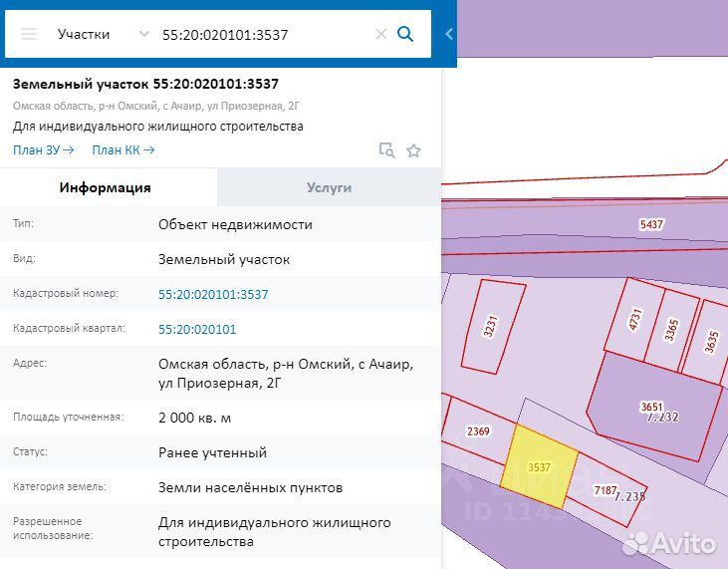Open the План ЗУ link

[43, 150]
